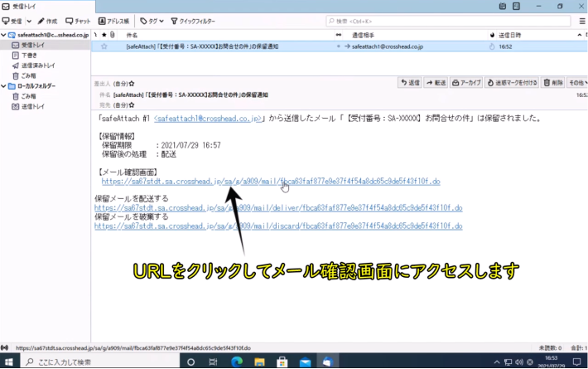588x369 pixels.
Task: Sort by the star column header
Action: point(104,35)
